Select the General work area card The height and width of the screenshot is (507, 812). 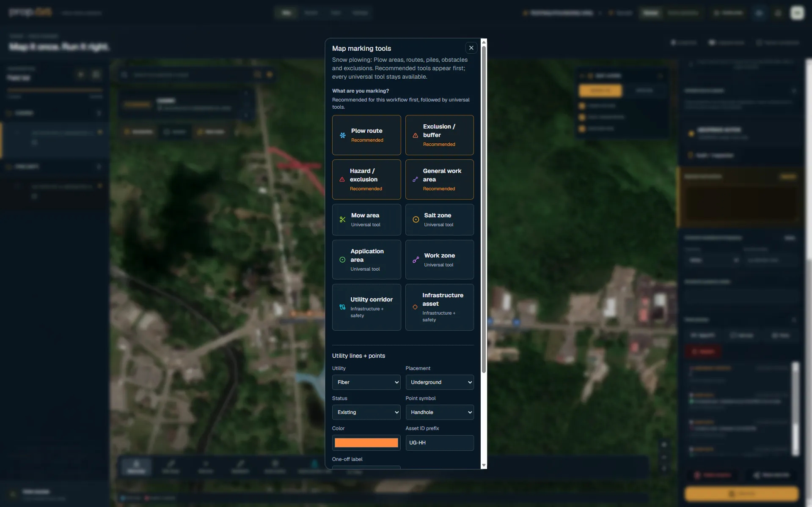[439, 179]
